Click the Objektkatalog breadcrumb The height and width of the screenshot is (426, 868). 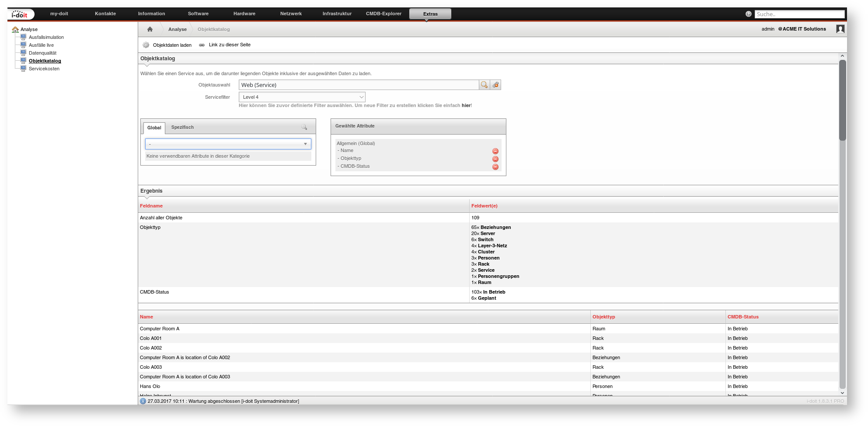coord(213,29)
